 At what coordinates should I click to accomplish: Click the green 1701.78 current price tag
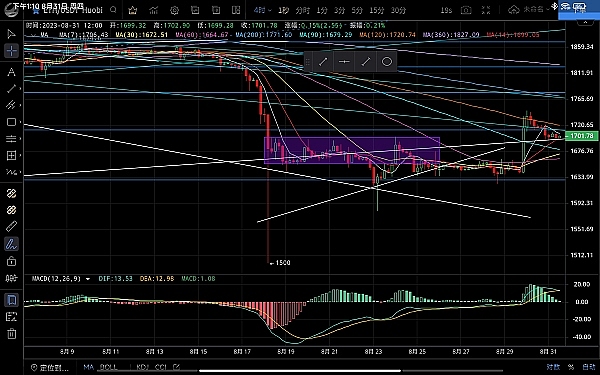pos(581,136)
